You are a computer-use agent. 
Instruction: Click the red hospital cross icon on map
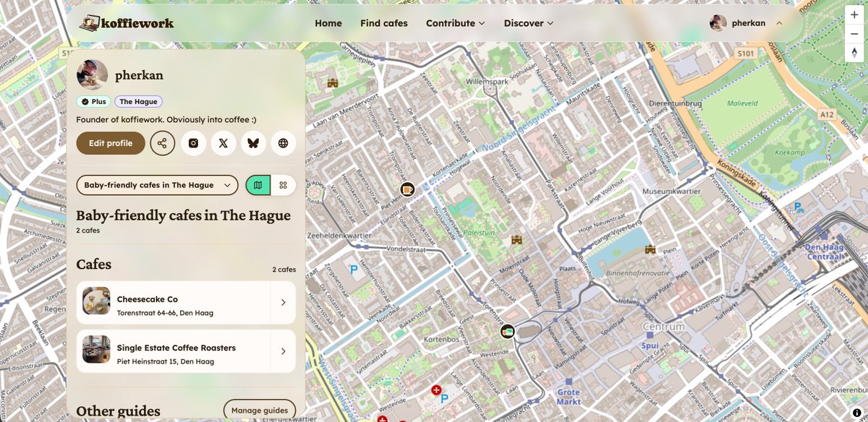tap(436, 390)
